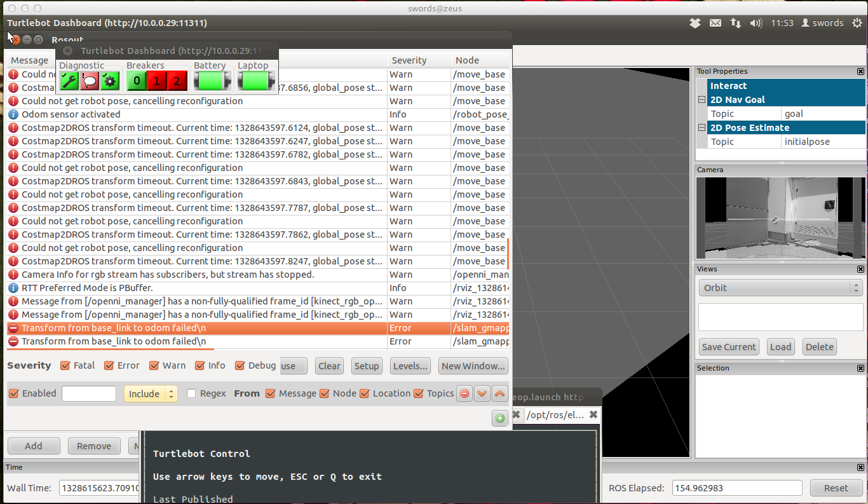This screenshot has width=868, height=504.
Task: Close the Tool Properties panel
Action: coord(860,72)
